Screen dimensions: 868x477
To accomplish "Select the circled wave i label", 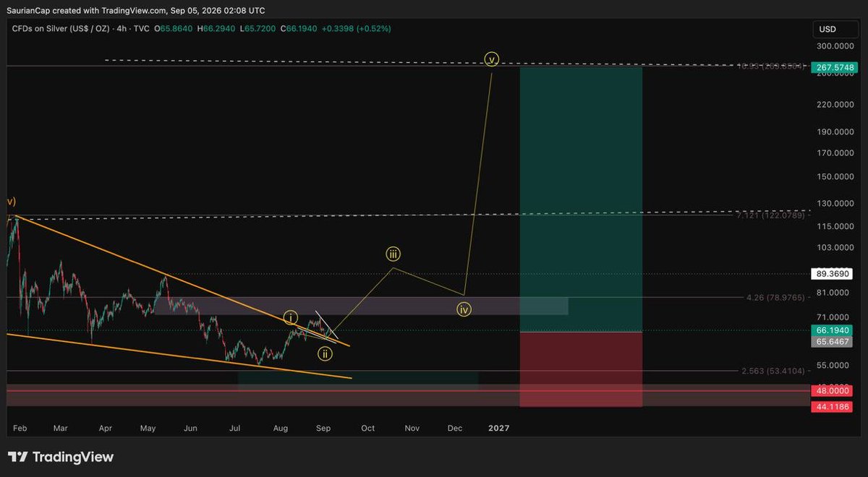I will 290,317.
